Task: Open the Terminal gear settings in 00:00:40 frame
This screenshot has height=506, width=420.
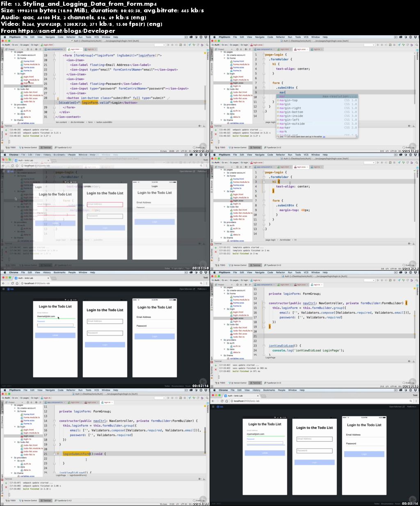Action: click(x=200, y=126)
